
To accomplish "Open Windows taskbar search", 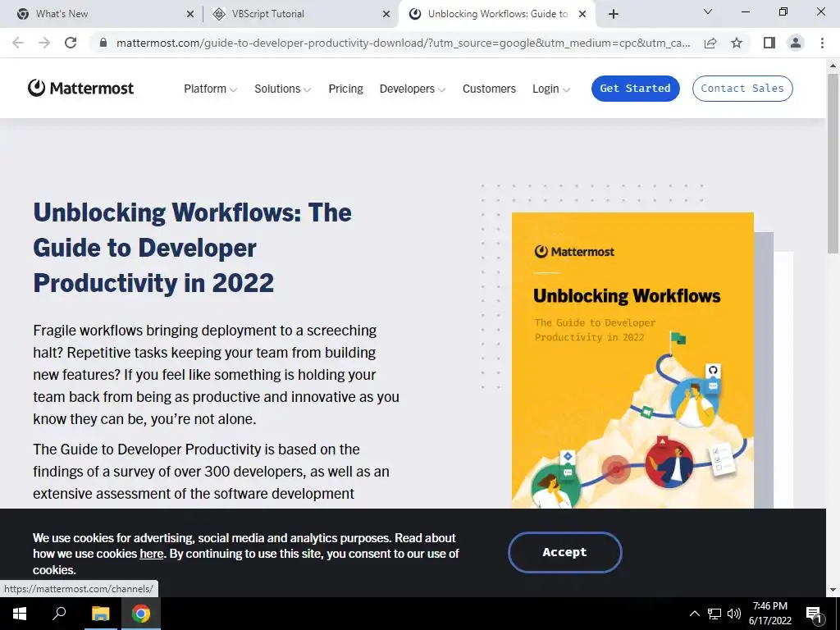I will tap(59, 614).
